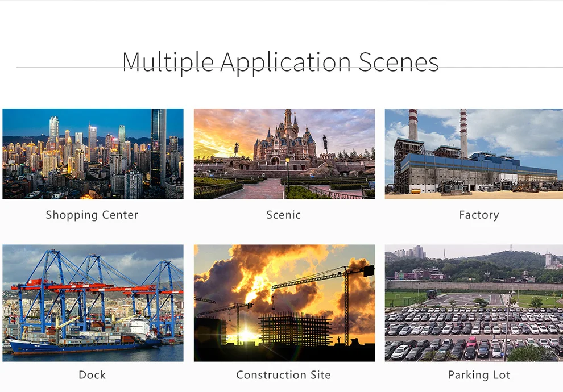Open the Construction Site sunset image
The width and height of the screenshot is (563, 392).
284,303
